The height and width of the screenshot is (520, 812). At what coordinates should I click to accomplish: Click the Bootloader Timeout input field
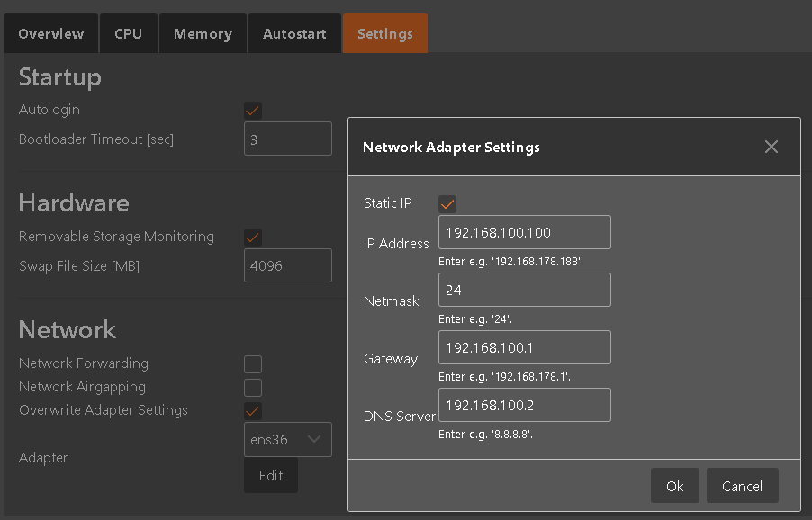287,139
